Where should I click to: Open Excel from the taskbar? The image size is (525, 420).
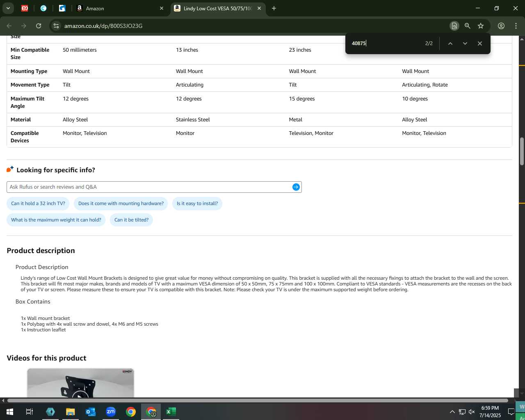pos(171,412)
